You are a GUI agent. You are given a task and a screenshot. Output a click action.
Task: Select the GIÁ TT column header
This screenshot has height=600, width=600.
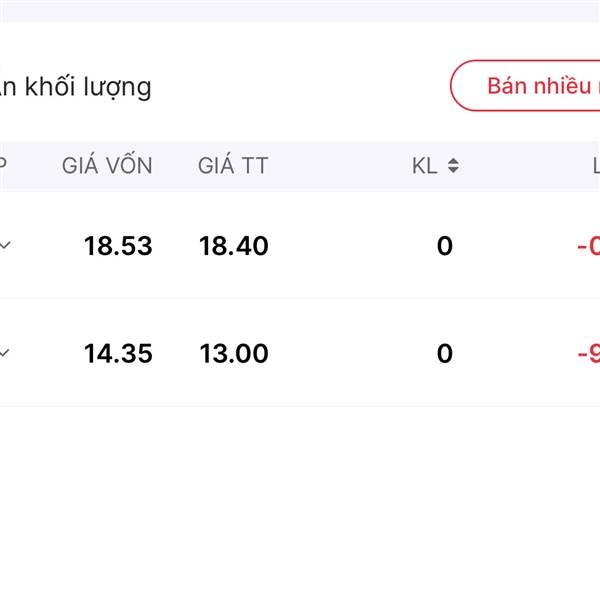(x=233, y=166)
